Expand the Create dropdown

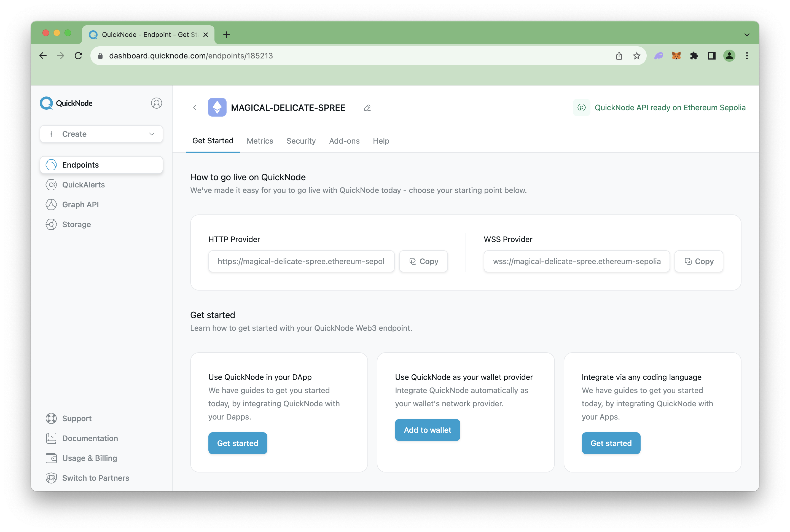click(101, 134)
